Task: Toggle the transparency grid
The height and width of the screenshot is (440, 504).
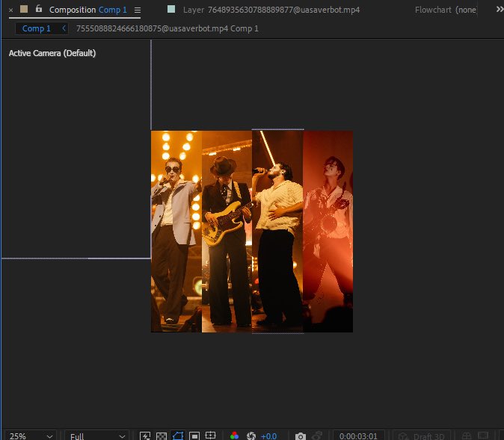Action: click(162, 436)
